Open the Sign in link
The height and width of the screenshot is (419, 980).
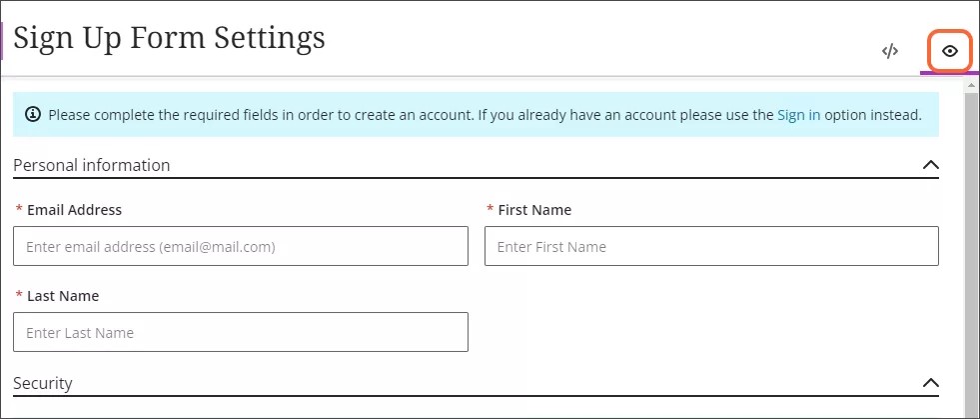(x=798, y=115)
